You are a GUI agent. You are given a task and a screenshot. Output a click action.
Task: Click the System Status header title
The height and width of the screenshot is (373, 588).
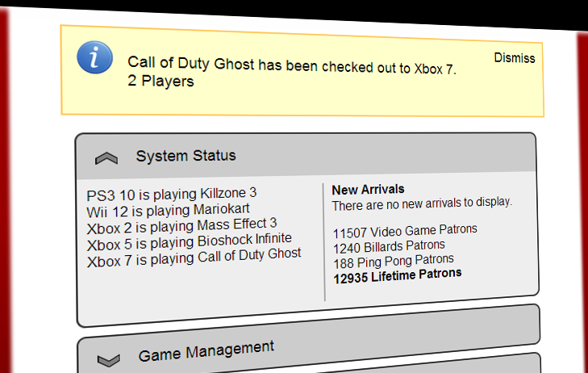[186, 155]
